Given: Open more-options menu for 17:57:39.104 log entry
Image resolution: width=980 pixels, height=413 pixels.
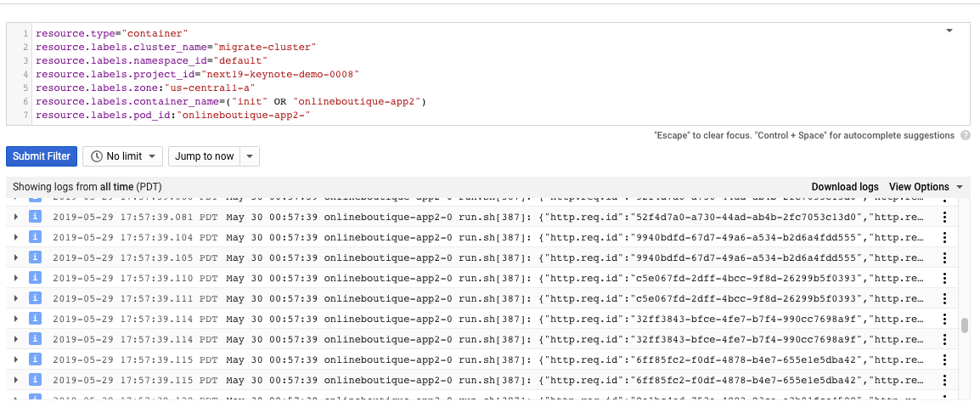Looking at the screenshot, I should point(944,237).
